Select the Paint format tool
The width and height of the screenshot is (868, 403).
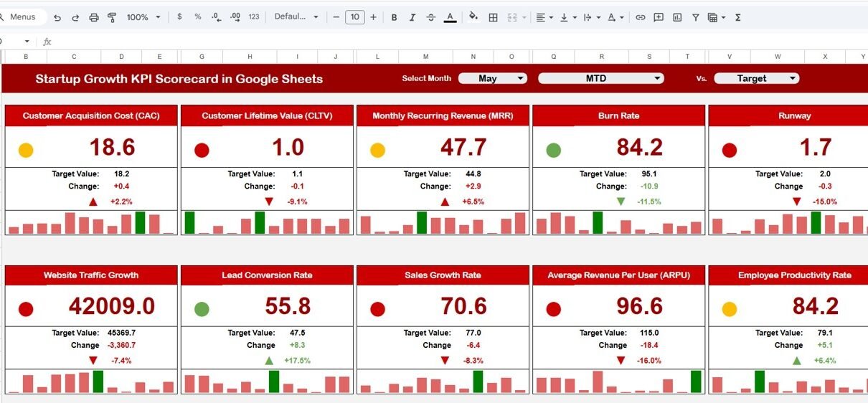click(112, 17)
